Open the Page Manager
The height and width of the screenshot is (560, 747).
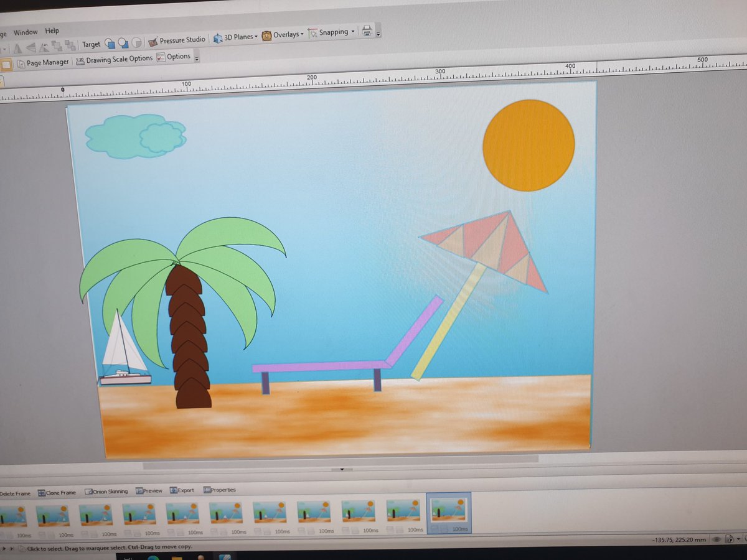click(43, 63)
